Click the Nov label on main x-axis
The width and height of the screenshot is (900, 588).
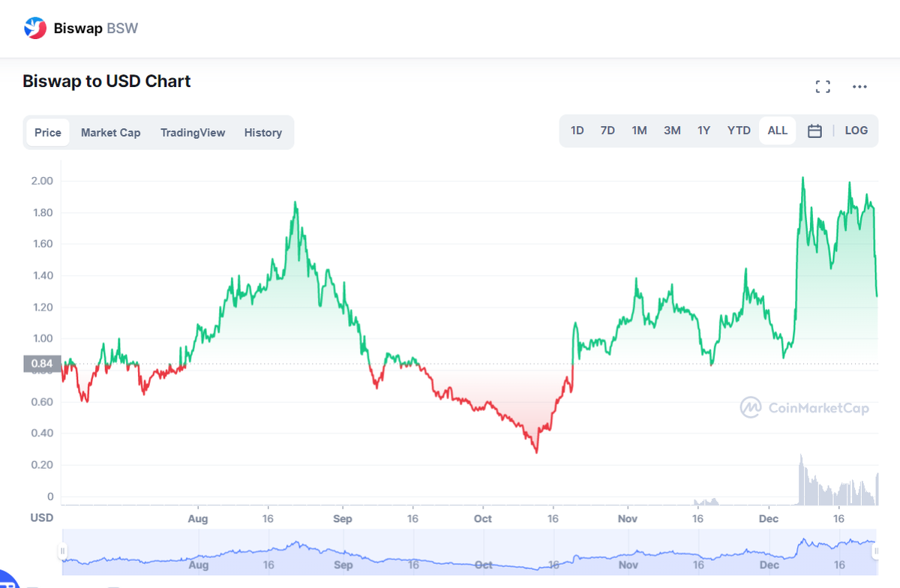pos(628,519)
